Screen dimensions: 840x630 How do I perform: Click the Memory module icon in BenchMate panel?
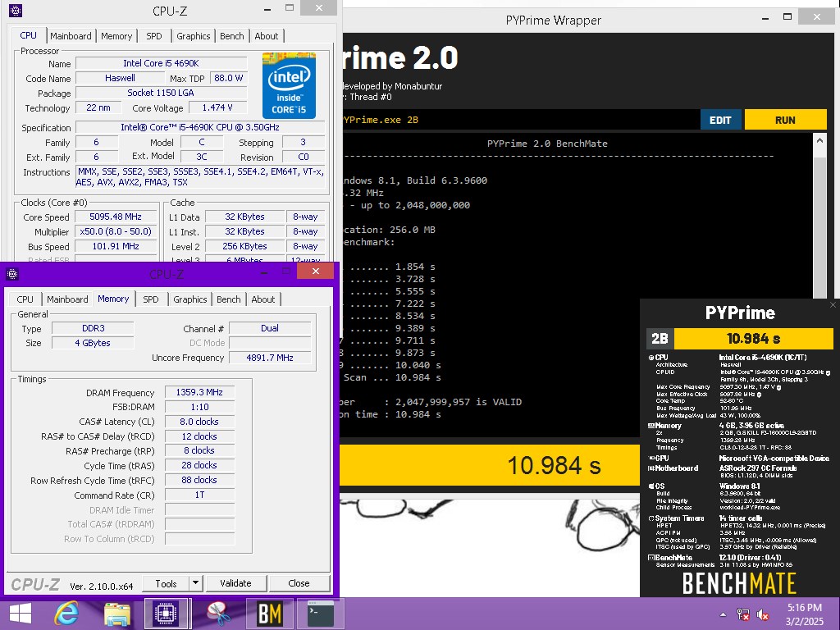tap(651, 426)
